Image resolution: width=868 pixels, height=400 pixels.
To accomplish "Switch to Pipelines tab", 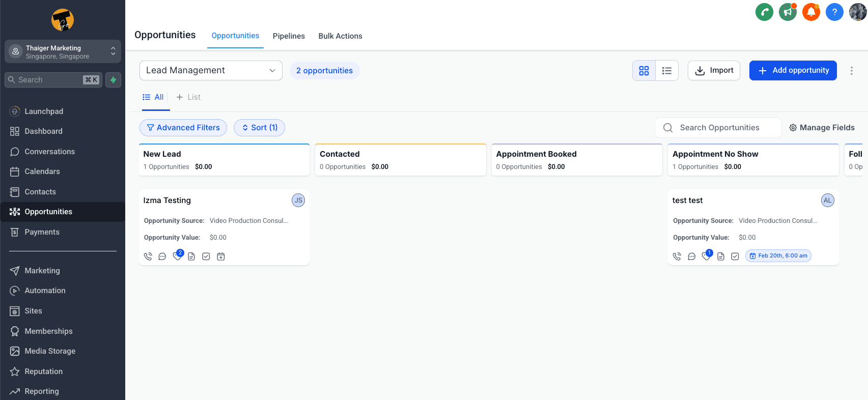I will coord(289,36).
